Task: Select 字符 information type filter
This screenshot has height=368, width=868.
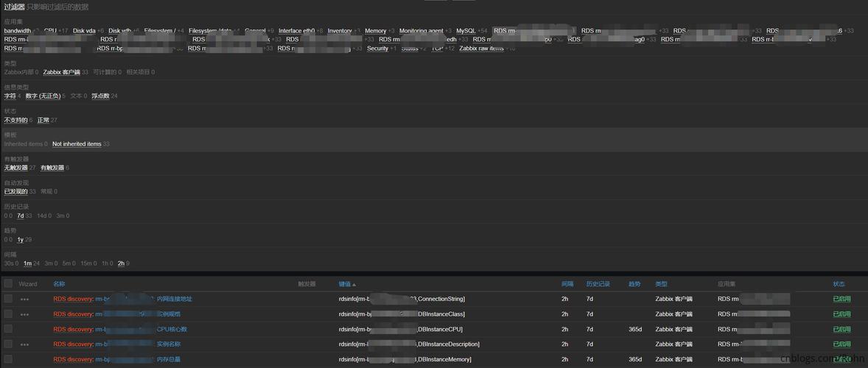Action: (x=10, y=96)
